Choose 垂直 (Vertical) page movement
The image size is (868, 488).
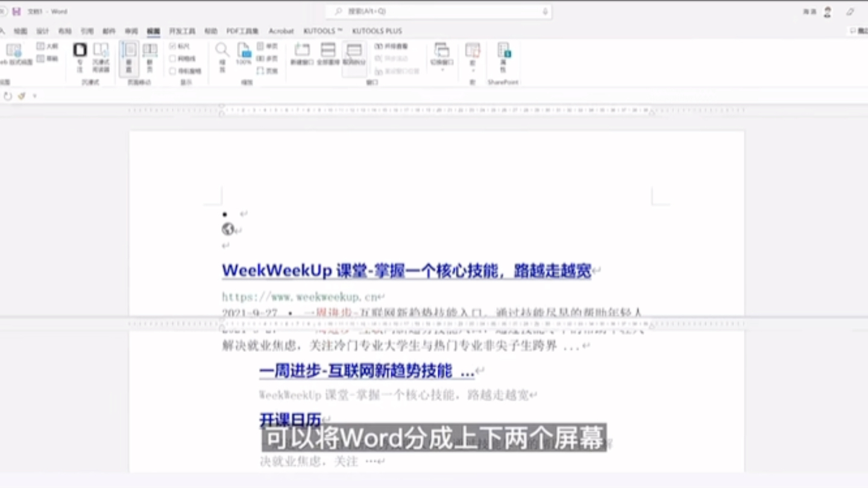128,58
